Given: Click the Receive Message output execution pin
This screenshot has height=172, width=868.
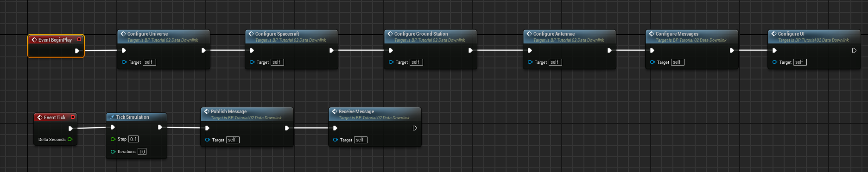Looking at the screenshot, I should pyautogui.click(x=415, y=128).
